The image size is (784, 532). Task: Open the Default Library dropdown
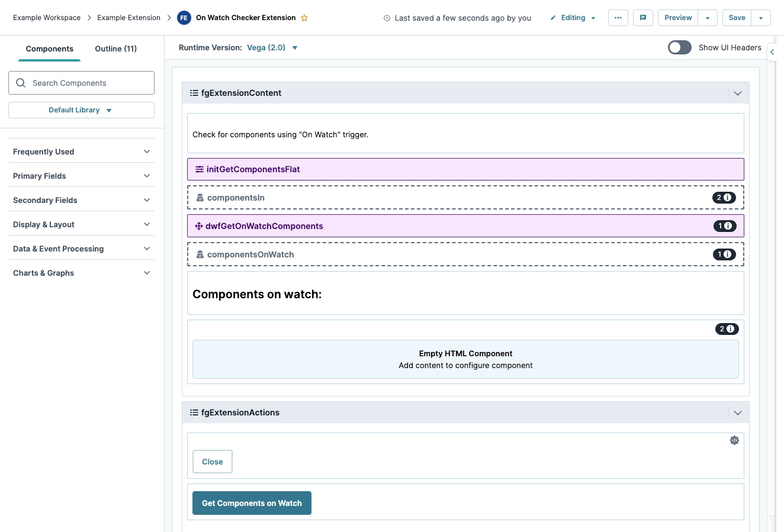[x=81, y=110]
